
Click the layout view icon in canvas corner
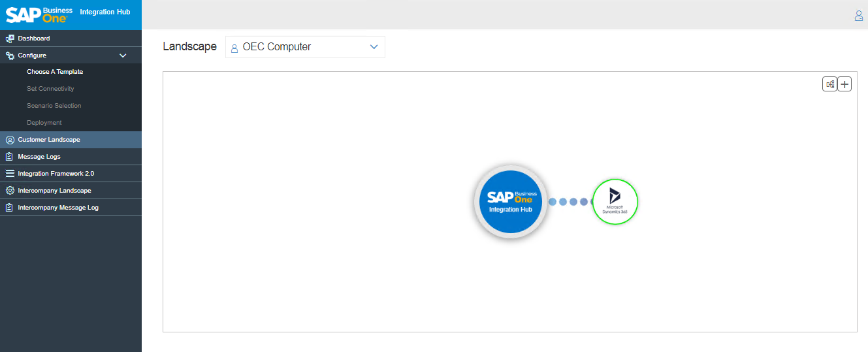tap(829, 84)
